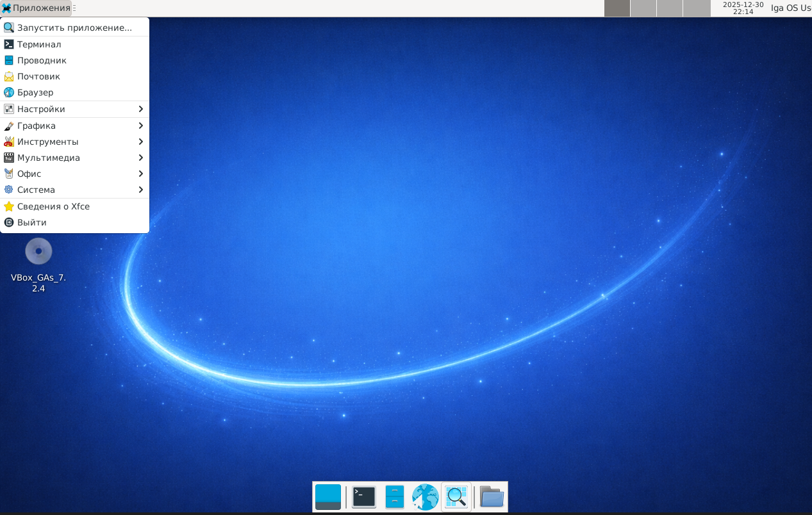Screen dimensions: 812x515
Task: Launch the file manager cabinet icon in dock
Action: (x=395, y=497)
